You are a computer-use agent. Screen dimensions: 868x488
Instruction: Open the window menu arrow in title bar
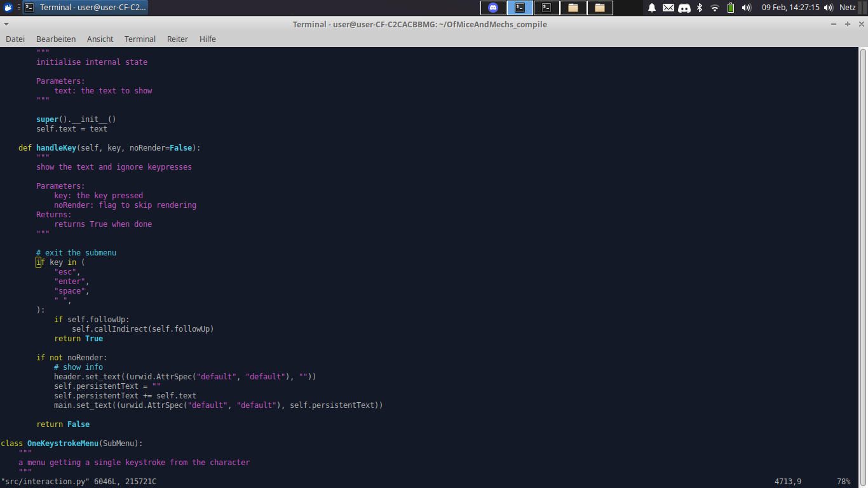coord(6,24)
